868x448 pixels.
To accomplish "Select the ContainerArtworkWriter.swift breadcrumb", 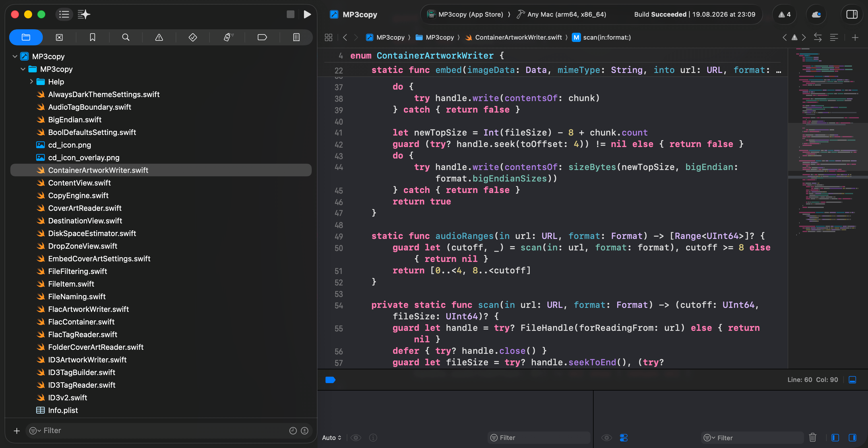I will [x=514, y=37].
